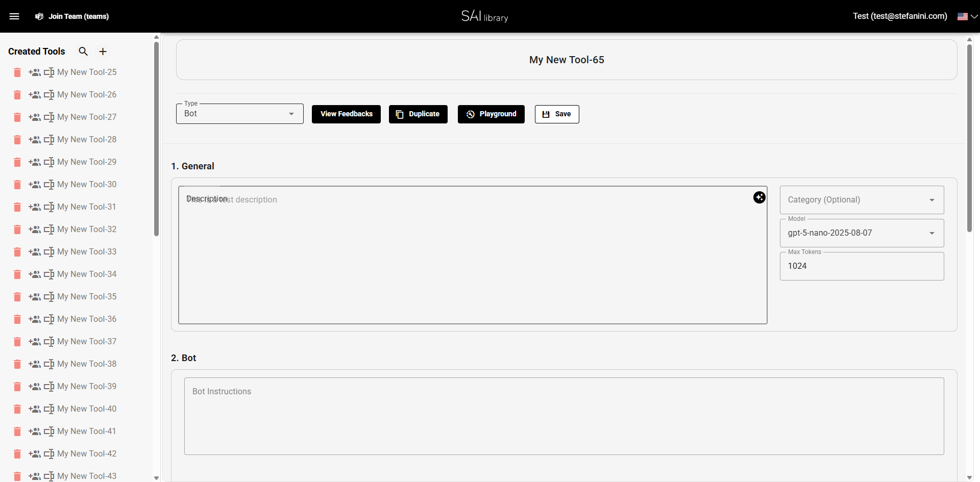
Task: Open the language flag selector
Action: tap(967, 16)
